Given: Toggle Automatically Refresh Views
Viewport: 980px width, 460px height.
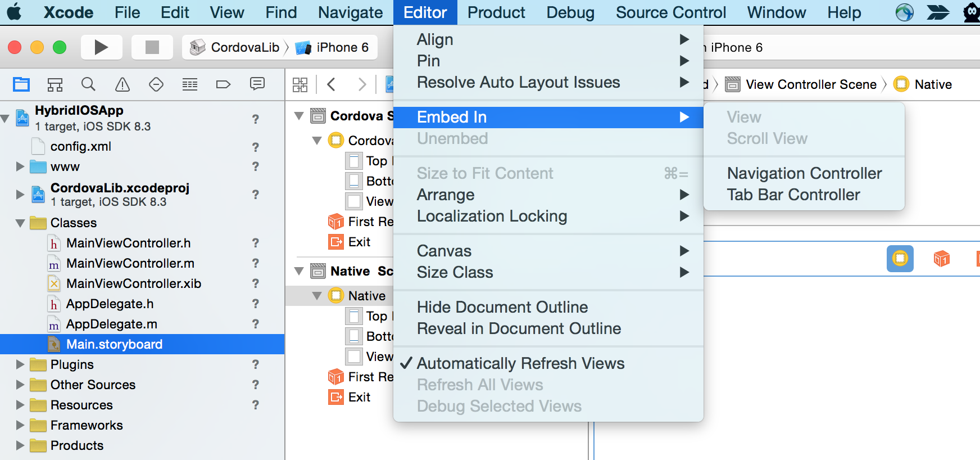Looking at the screenshot, I should (x=548, y=363).
